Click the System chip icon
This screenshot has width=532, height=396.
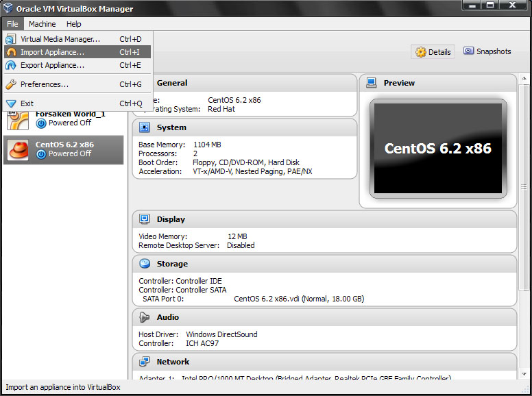click(145, 127)
